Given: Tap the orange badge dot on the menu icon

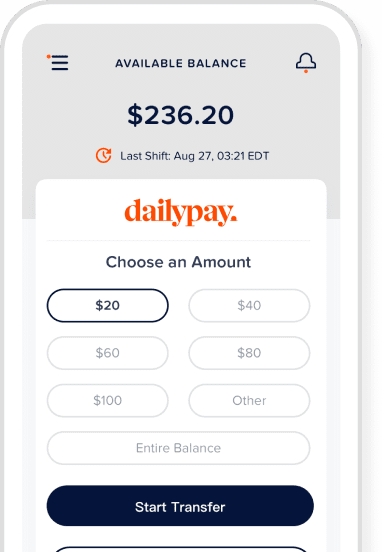Looking at the screenshot, I should click(49, 56).
